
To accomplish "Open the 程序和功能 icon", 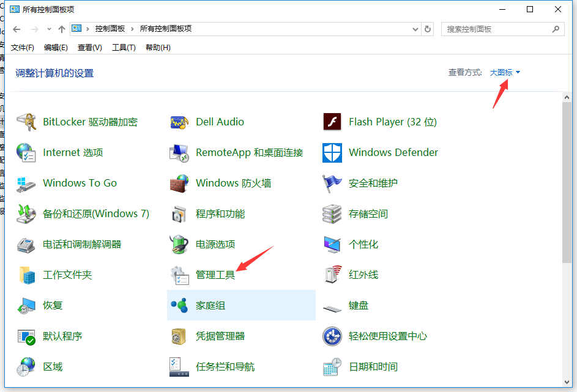I will click(x=179, y=214).
